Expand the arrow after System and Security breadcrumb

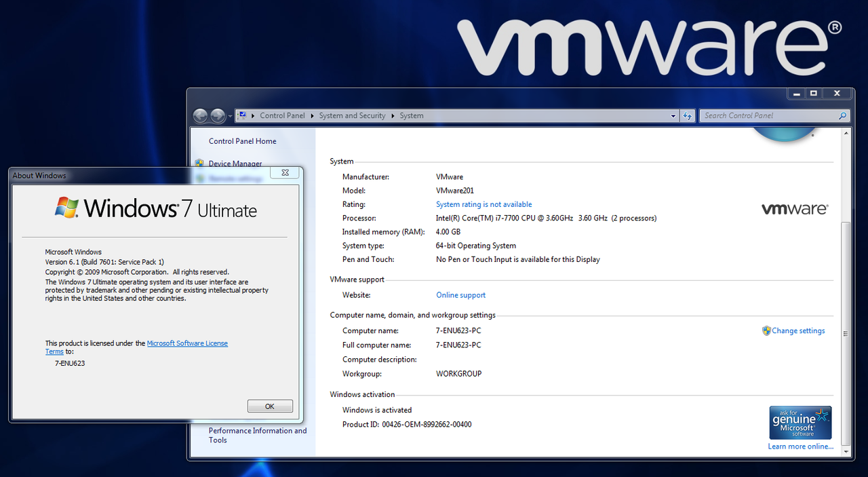click(x=393, y=115)
